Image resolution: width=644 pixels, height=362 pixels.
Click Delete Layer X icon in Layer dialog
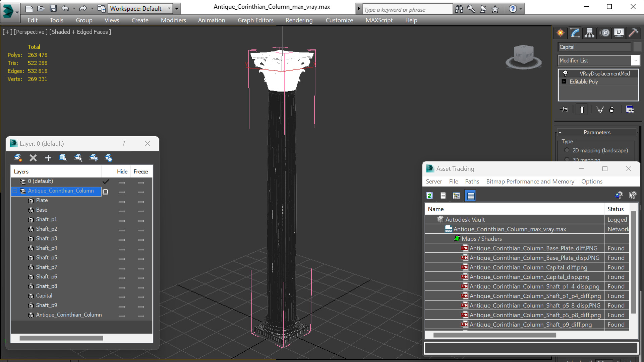pyautogui.click(x=33, y=158)
